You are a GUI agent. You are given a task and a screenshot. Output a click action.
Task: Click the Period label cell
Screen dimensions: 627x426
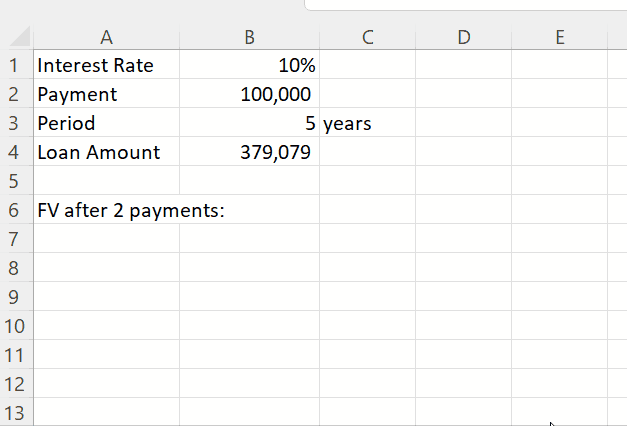click(x=106, y=124)
